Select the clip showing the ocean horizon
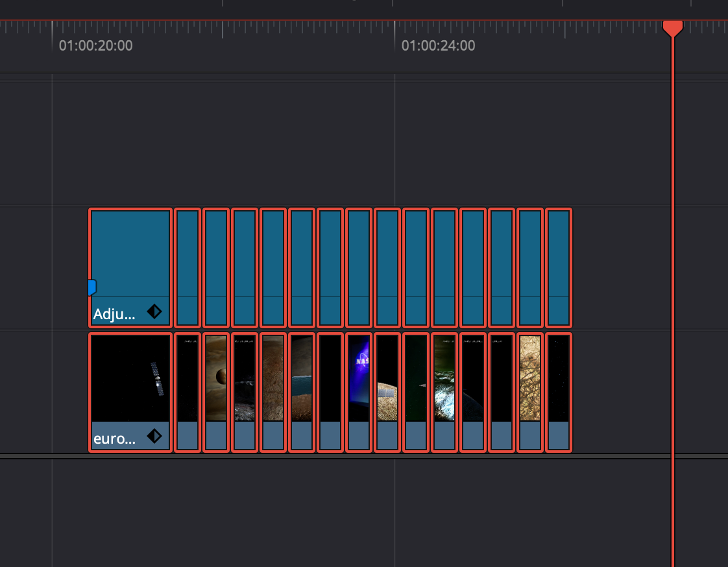The height and width of the screenshot is (567, 728). (x=302, y=392)
